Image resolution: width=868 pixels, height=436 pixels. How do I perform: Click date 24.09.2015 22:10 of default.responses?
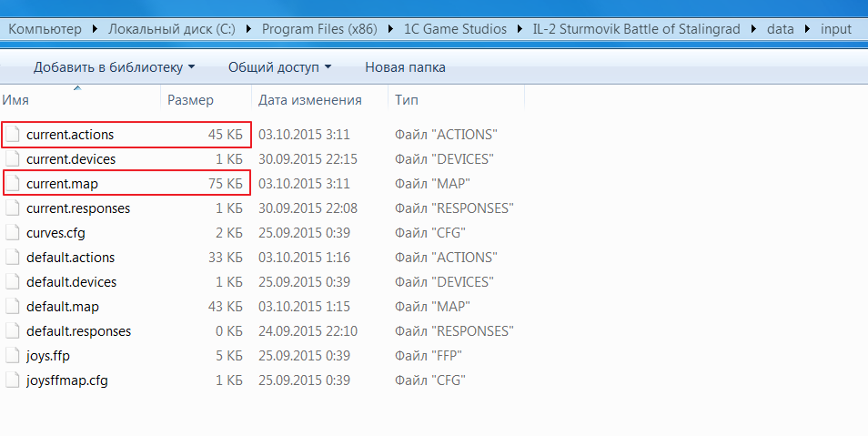click(x=308, y=331)
